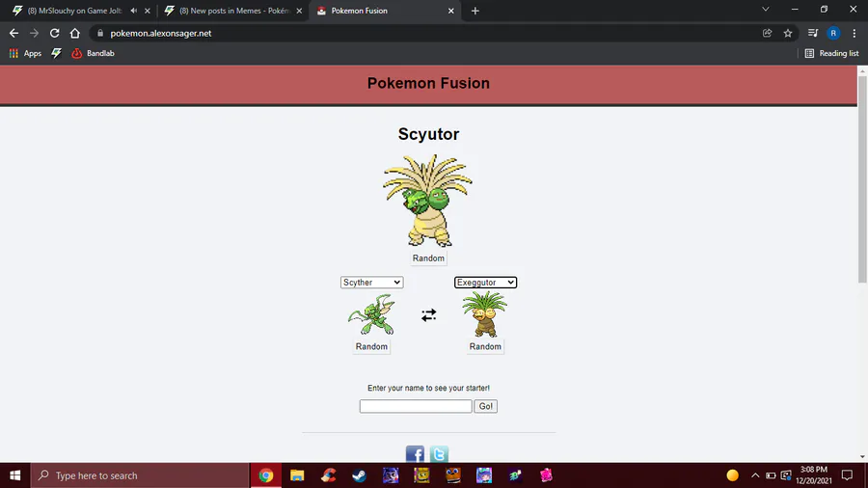Click the address bar URL

tap(160, 33)
